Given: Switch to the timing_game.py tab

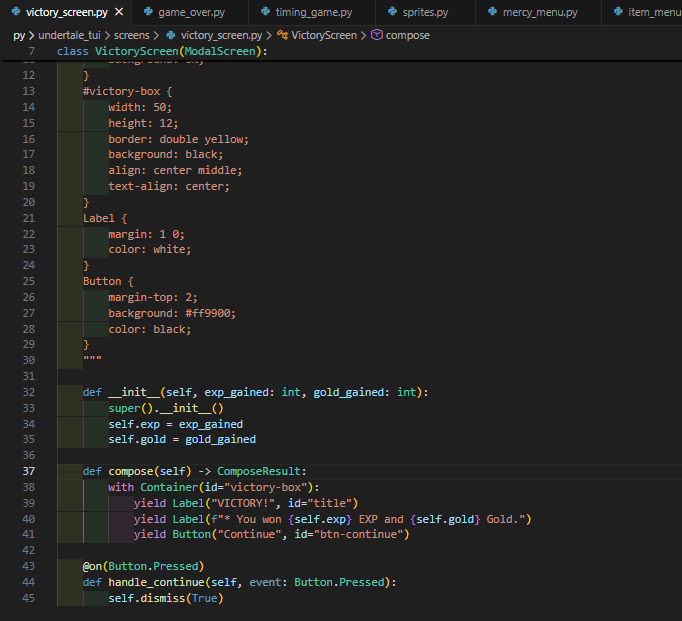Looking at the screenshot, I should click(314, 13).
